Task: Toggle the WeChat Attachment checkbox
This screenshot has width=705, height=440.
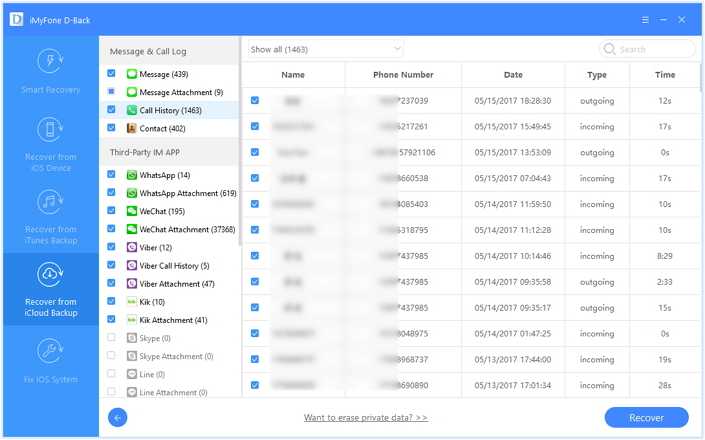Action: click(112, 229)
